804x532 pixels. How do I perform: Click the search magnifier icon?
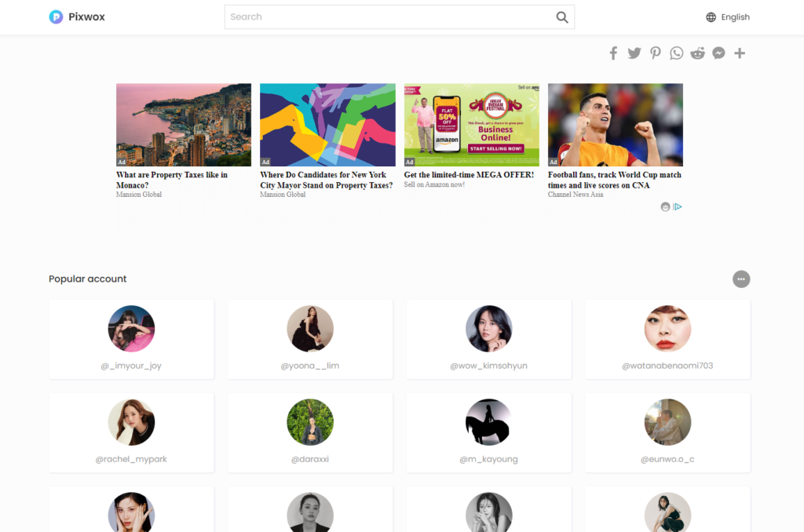click(562, 17)
